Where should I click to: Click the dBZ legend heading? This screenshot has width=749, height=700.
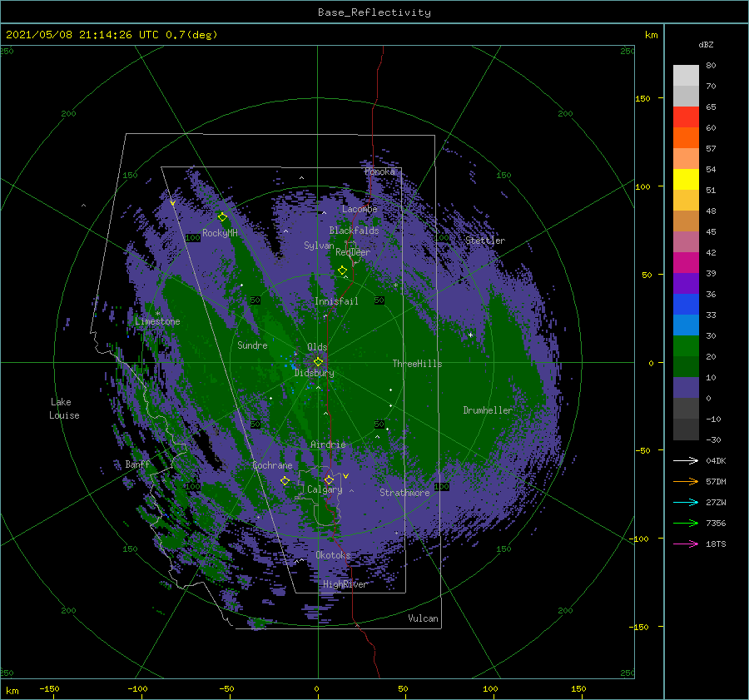[x=706, y=45]
